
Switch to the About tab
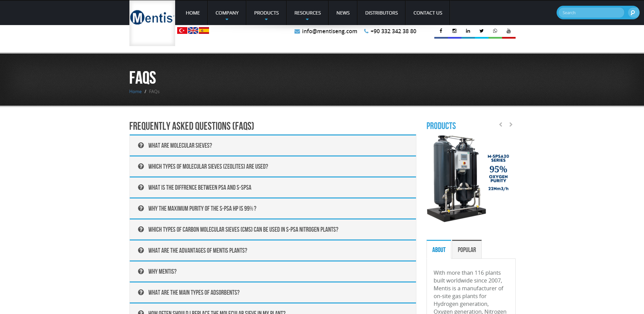coord(439,250)
